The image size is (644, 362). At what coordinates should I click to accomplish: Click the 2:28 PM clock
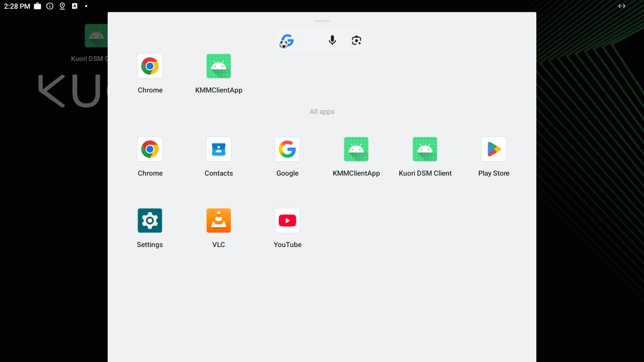point(17,7)
